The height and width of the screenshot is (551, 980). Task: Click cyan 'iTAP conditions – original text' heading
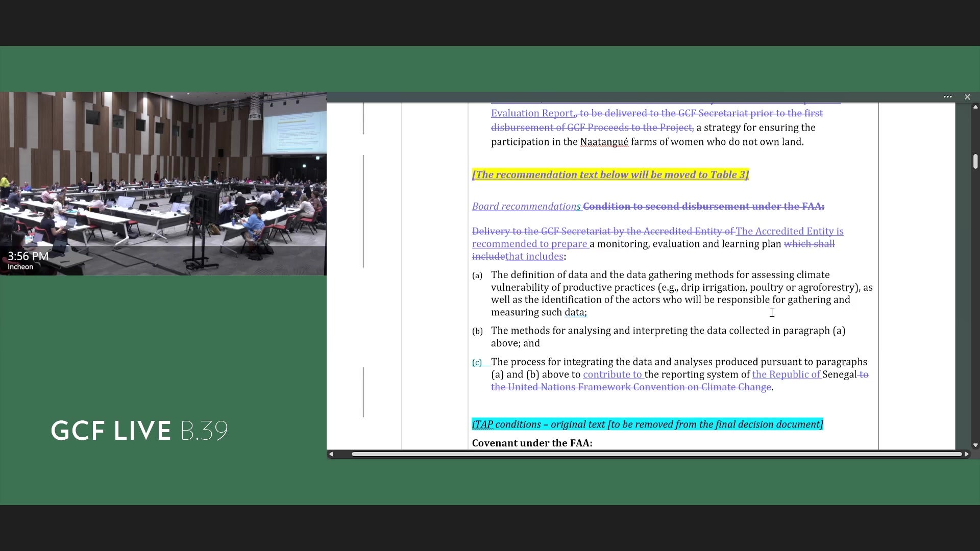(648, 424)
